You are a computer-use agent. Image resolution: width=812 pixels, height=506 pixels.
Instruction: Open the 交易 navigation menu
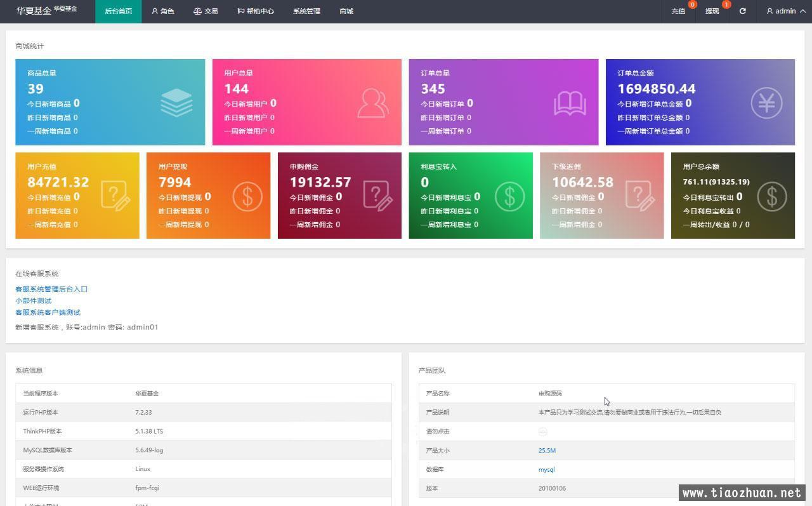coord(206,11)
